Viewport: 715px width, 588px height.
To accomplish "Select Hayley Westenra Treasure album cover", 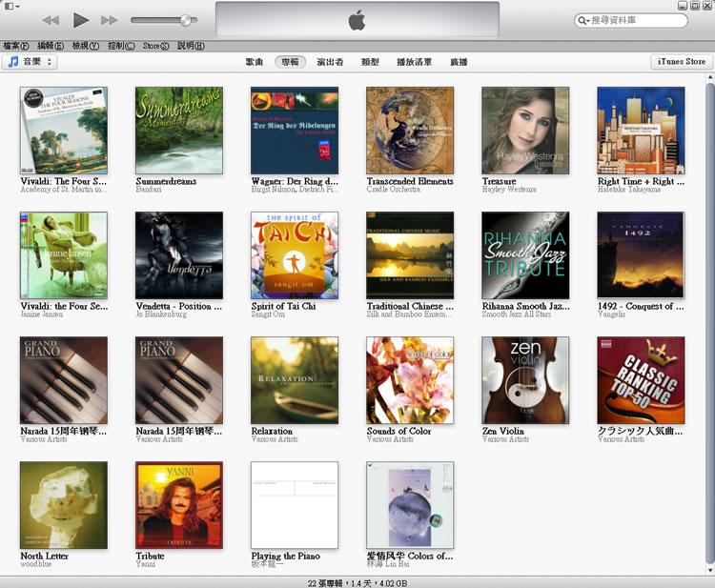I will pyautogui.click(x=525, y=131).
